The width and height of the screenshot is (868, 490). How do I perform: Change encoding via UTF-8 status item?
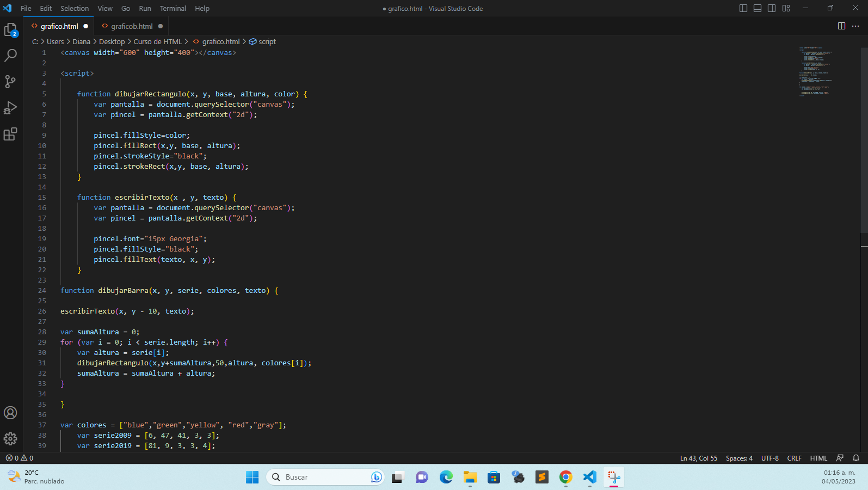(770, 458)
